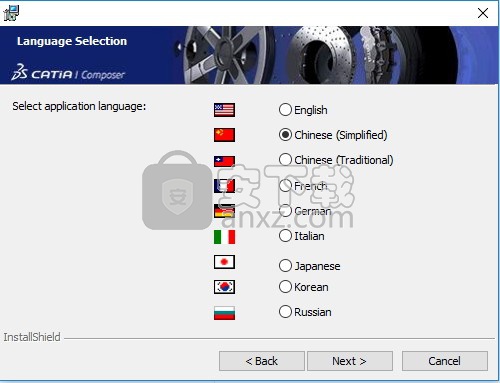Select the English language radio button
Screen dimensions: 500x383
pyautogui.click(x=285, y=110)
